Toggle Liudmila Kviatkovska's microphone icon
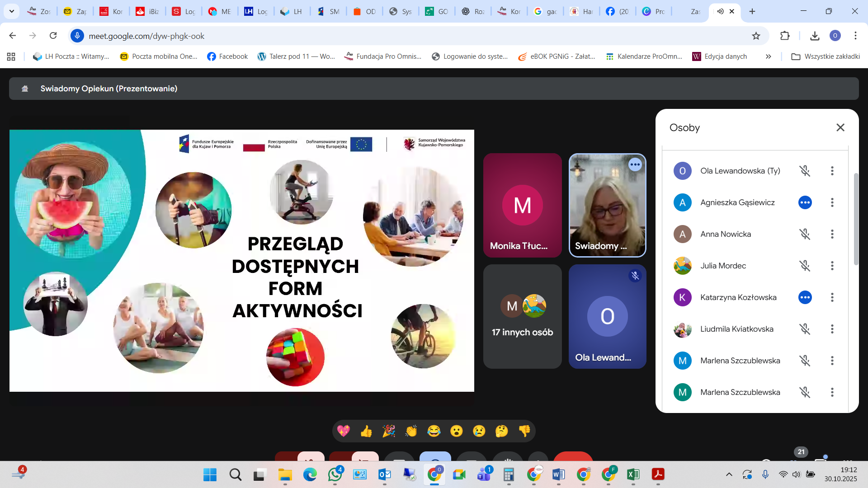The height and width of the screenshot is (488, 868). pyautogui.click(x=805, y=329)
